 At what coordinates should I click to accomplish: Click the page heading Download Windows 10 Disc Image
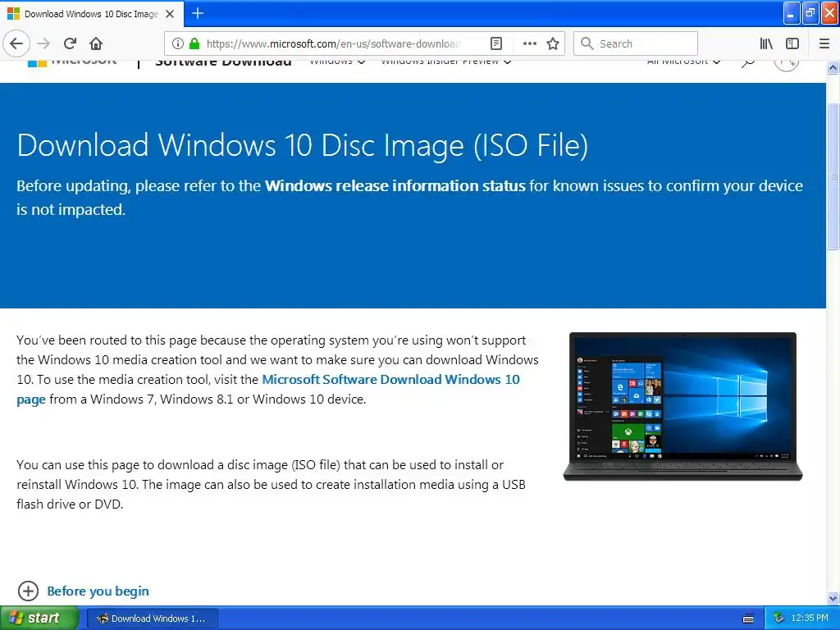click(x=303, y=145)
